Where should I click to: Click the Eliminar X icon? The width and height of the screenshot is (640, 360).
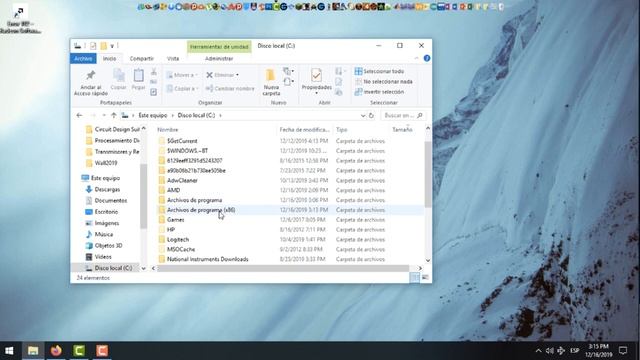[x=209, y=75]
